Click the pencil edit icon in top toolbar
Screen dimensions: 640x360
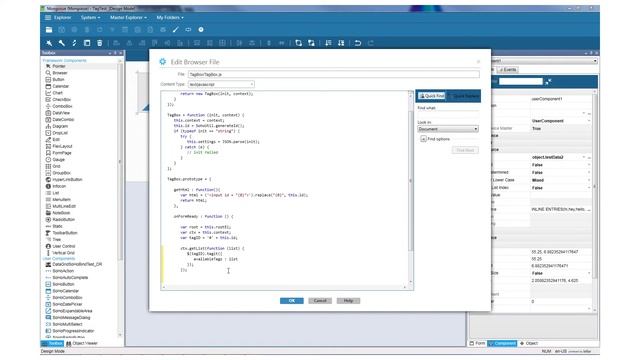pyautogui.click(x=176, y=30)
